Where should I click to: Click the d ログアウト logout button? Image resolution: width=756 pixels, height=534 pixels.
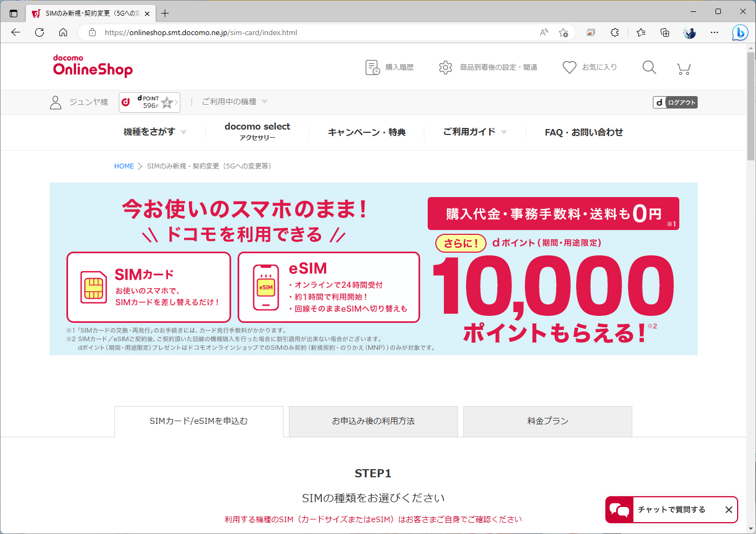coord(675,103)
